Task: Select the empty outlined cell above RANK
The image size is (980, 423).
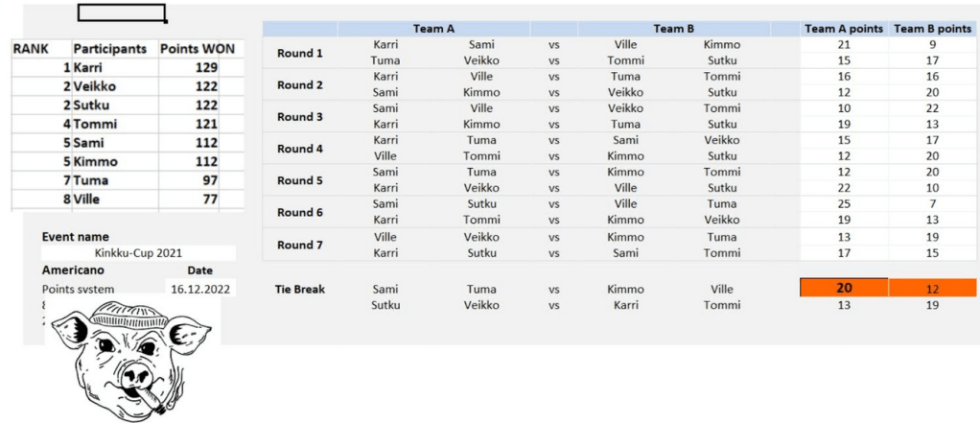Action: pos(122,12)
